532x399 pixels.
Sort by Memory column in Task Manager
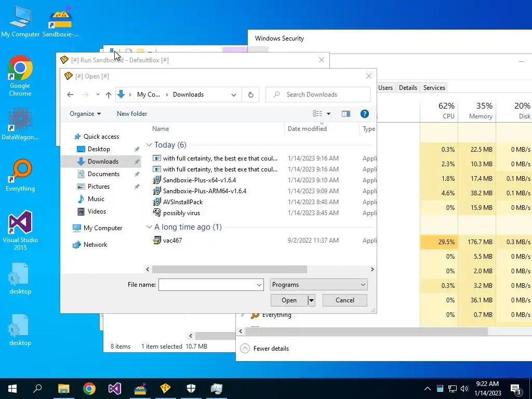477,111
